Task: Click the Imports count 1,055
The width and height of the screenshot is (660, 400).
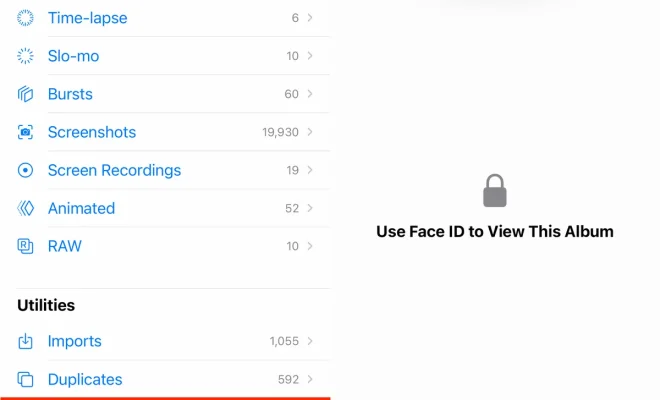Action: point(284,341)
